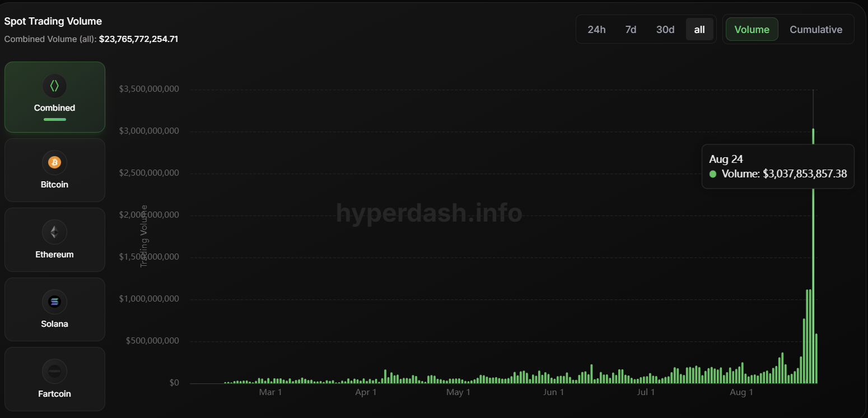Show Fartcoin spot trading volume
The width and height of the screenshot is (868, 418).
tap(54, 379)
